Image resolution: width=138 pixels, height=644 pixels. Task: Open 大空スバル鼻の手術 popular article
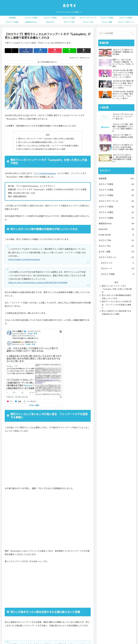click(x=116, y=158)
